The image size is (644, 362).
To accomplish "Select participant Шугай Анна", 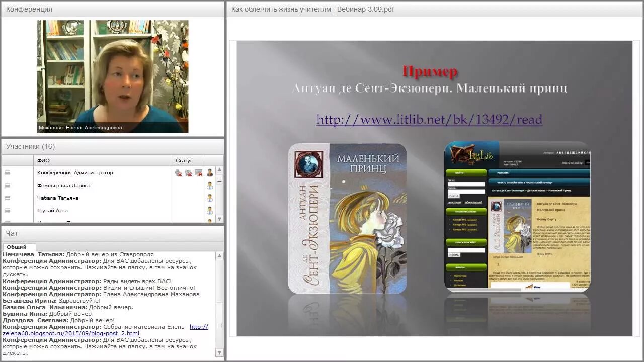I will click(x=53, y=211).
